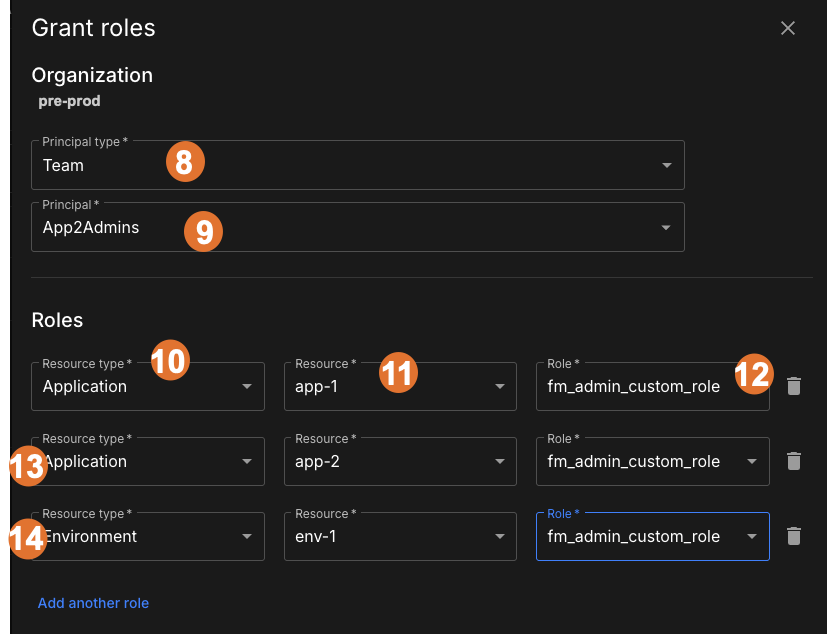Open the second row's Resource type dropdown

[x=246, y=461]
